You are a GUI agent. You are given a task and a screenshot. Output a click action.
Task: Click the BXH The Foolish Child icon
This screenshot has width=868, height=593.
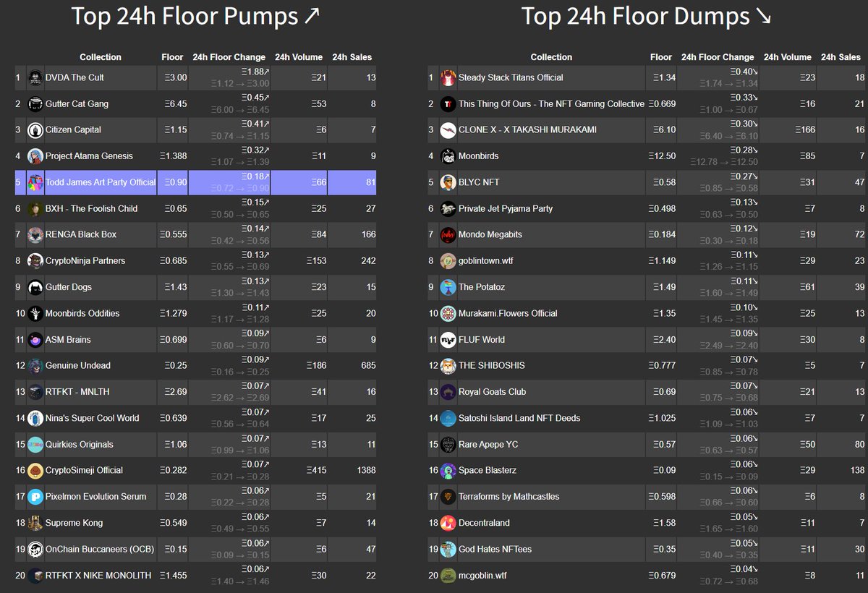pos(35,208)
